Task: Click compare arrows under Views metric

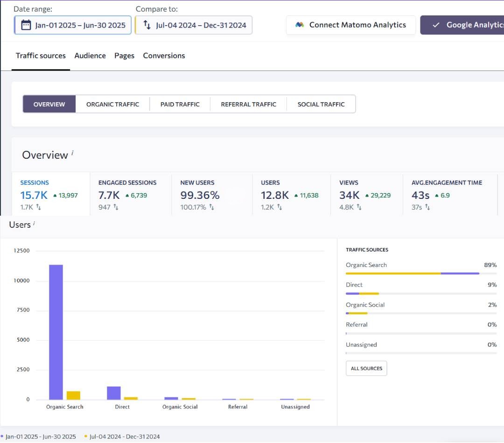Action: (359, 207)
